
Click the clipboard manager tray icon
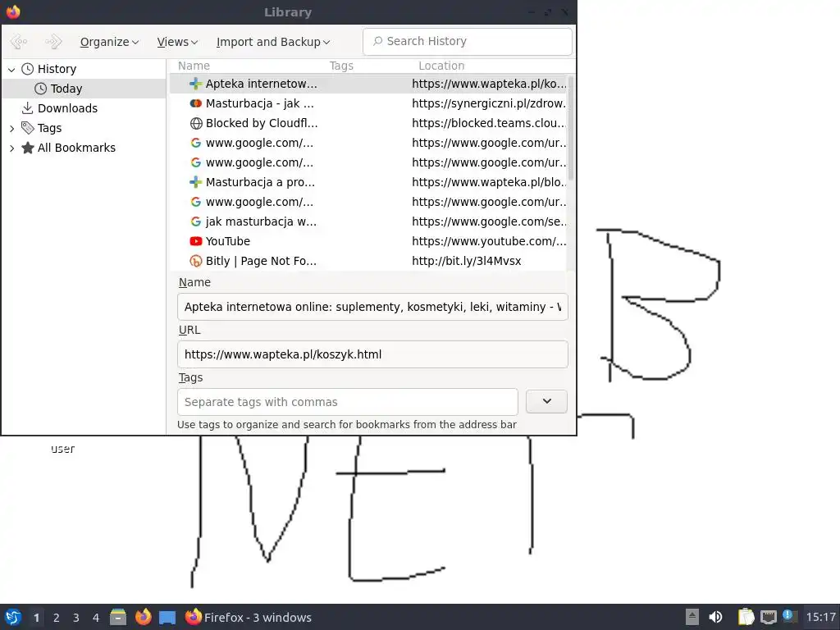pyautogui.click(x=746, y=617)
